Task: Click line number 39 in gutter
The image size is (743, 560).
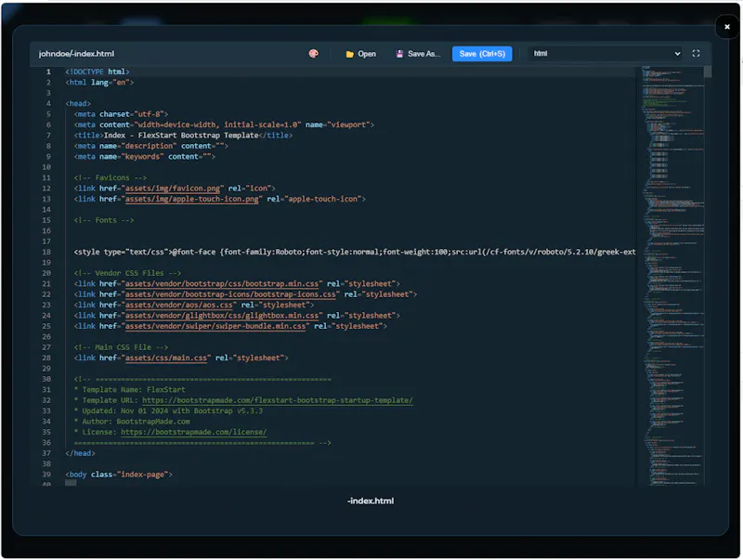Action: coord(46,475)
